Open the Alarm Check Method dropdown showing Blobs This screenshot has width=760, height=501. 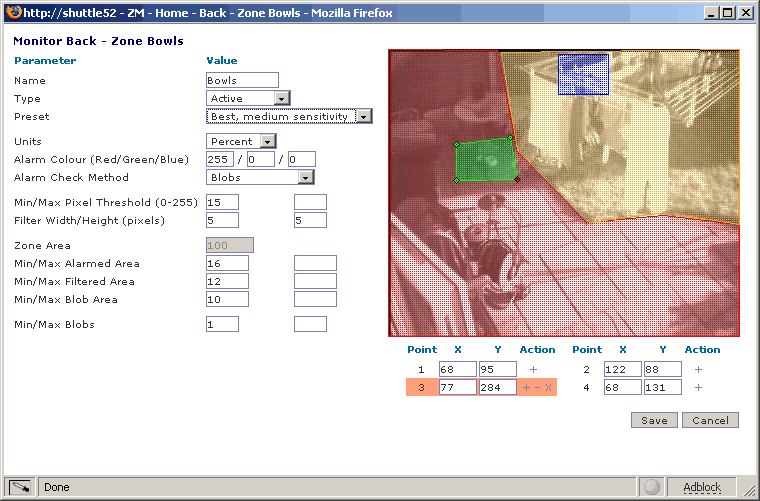(260, 177)
